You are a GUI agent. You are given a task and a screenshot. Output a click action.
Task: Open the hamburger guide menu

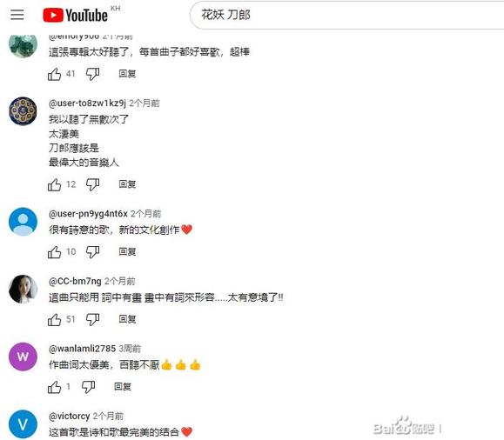pyautogui.click(x=17, y=15)
